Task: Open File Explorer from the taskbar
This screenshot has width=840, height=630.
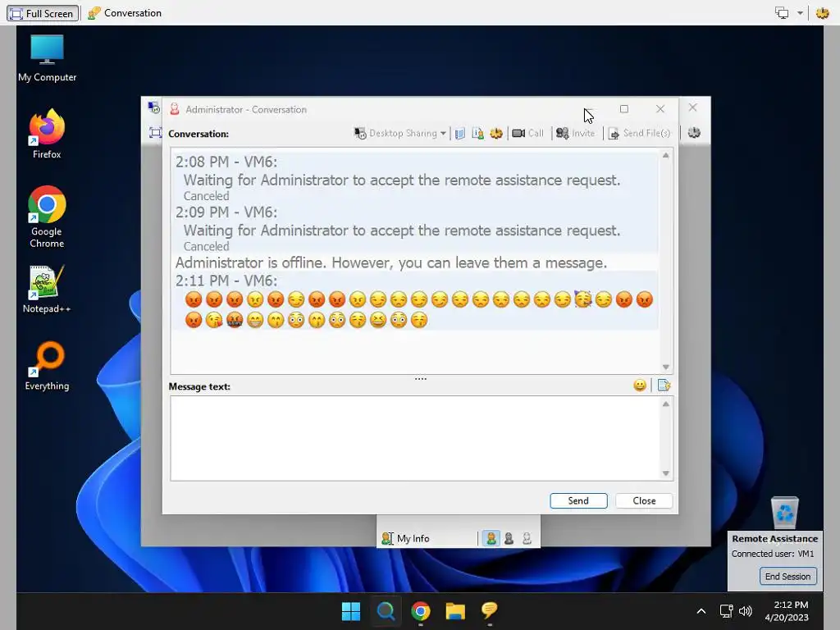Action: click(x=454, y=610)
